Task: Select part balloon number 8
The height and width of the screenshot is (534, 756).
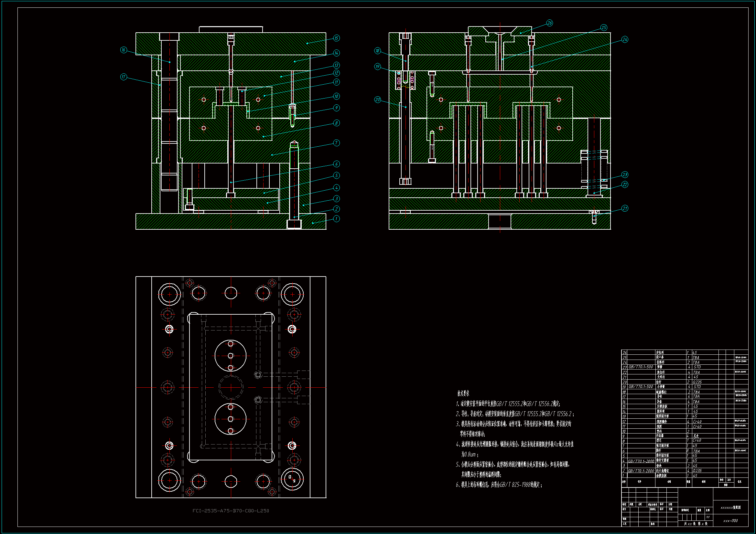Action: (x=336, y=123)
